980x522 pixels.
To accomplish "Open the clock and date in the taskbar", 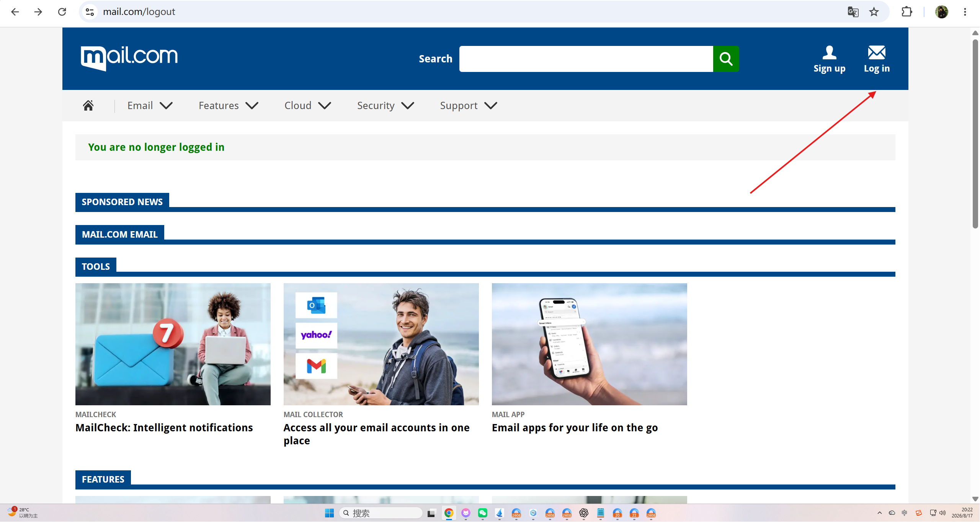I will [962, 513].
